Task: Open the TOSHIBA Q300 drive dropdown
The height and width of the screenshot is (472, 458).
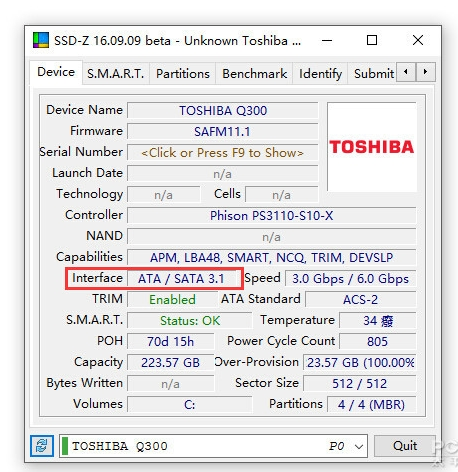Action: [x=213, y=446]
